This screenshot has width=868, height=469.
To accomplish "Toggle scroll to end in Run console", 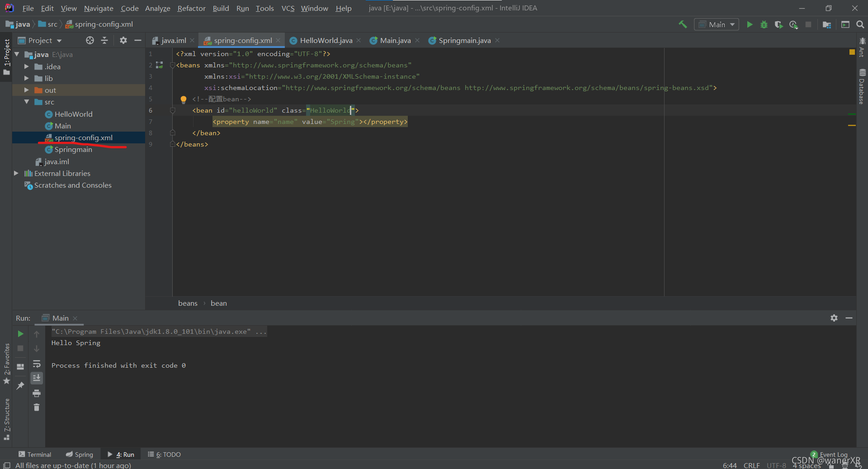I will click(x=37, y=378).
